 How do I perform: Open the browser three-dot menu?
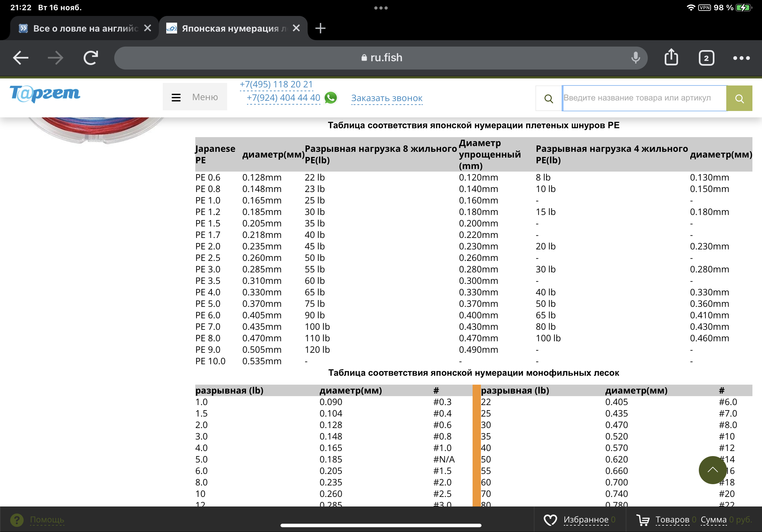point(741,58)
